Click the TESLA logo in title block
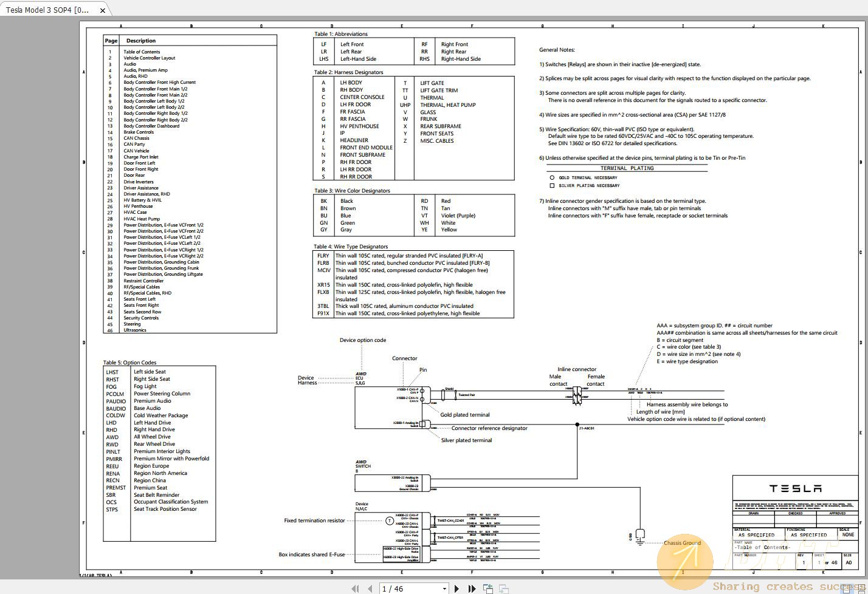This screenshot has width=868, height=594. tap(795, 488)
